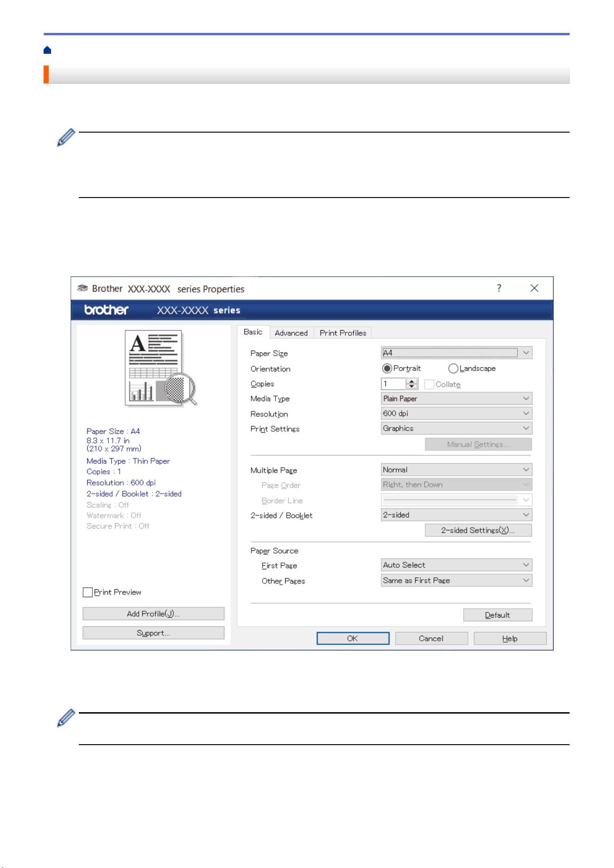Toggle the Collate checkbox

429,384
